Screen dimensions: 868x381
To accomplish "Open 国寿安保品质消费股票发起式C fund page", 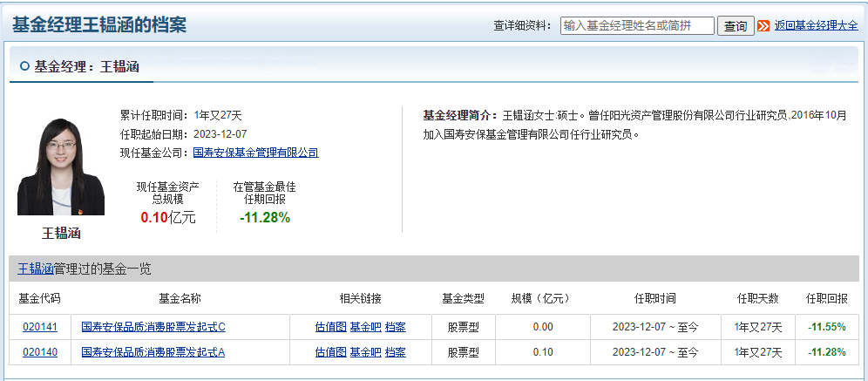I will click(153, 327).
